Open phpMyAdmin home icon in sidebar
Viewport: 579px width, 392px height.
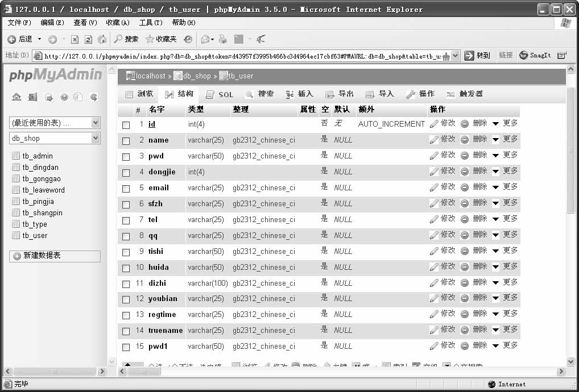[16, 97]
